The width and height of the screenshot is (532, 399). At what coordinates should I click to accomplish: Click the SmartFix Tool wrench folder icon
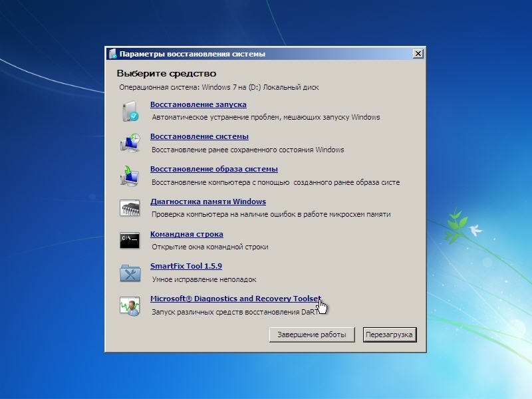pos(130,273)
